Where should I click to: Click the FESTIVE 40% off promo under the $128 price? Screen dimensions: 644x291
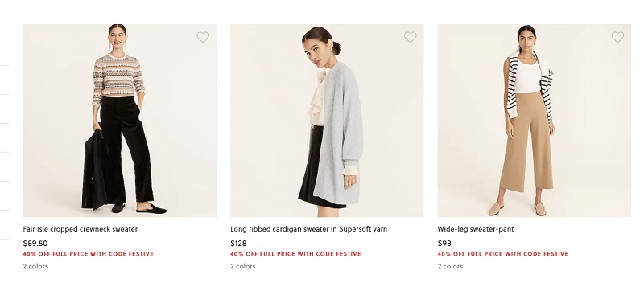[x=295, y=254]
